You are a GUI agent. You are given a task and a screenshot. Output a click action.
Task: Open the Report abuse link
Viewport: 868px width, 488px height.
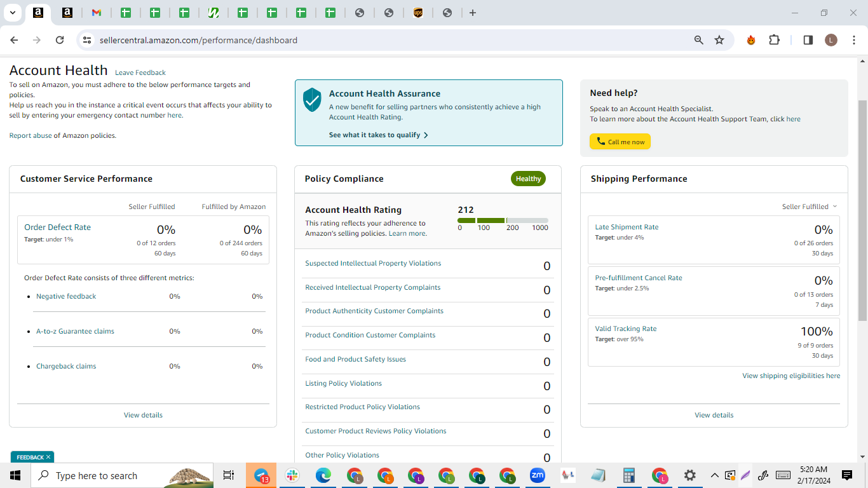click(x=31, y=135)
